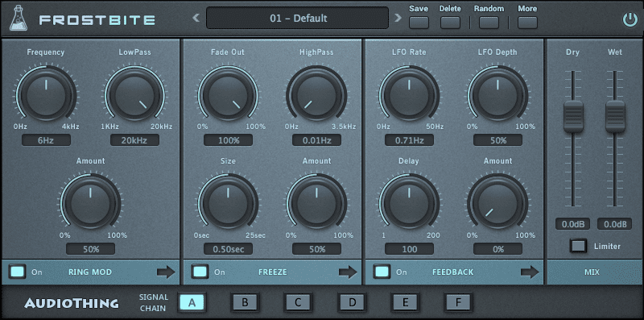
Task: Go to previous preset with left arrow
Action: (x=196, y=18)
